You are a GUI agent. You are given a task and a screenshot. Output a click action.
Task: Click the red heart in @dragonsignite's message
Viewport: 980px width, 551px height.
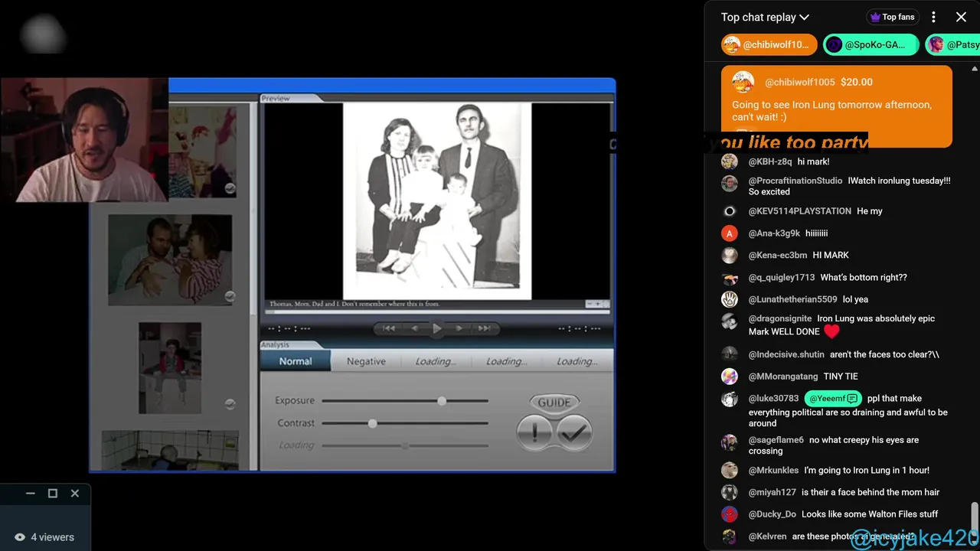point(831,331)
